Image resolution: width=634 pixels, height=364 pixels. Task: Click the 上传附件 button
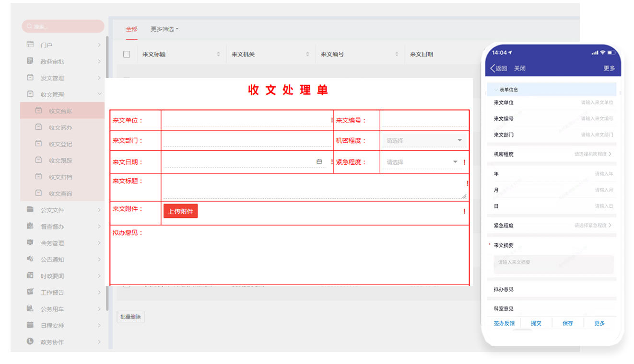[180, 211]
